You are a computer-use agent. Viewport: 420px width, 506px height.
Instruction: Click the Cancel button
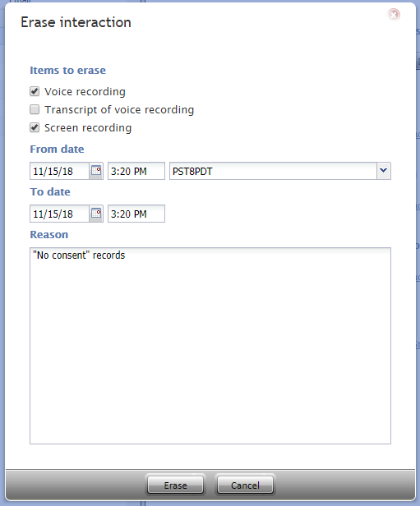[x=245, y=485]
